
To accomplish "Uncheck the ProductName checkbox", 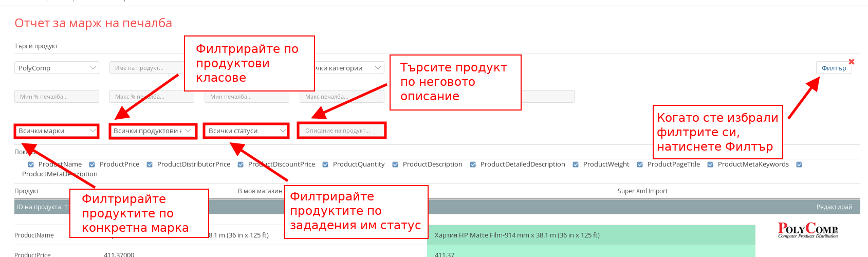I will pos(31,164).
